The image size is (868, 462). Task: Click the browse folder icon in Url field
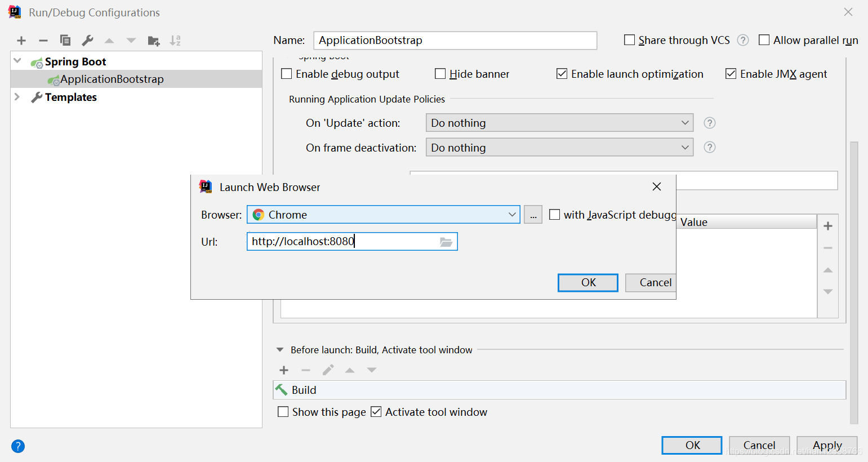point(446,242)
